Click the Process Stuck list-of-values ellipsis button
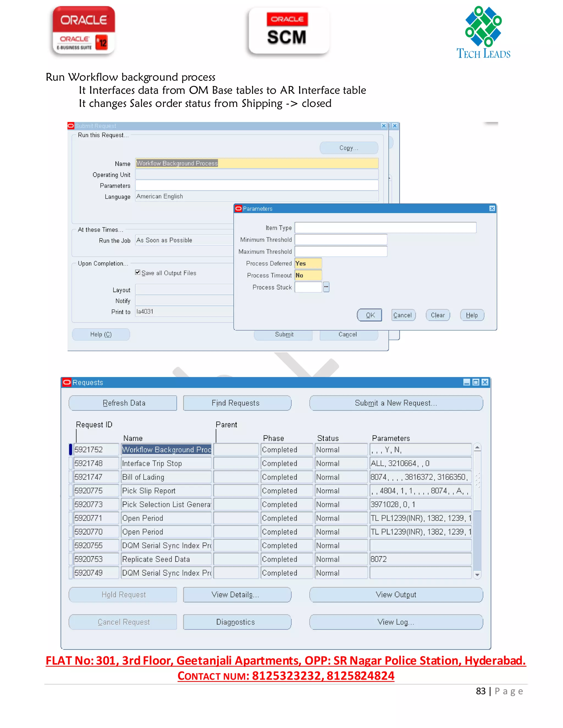 click(x=326, y=287)
